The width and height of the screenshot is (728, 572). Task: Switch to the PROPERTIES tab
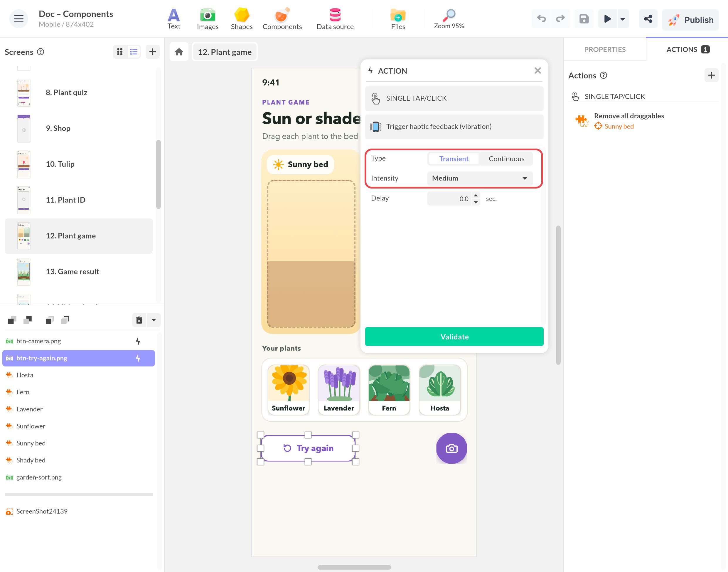point(604,49)
